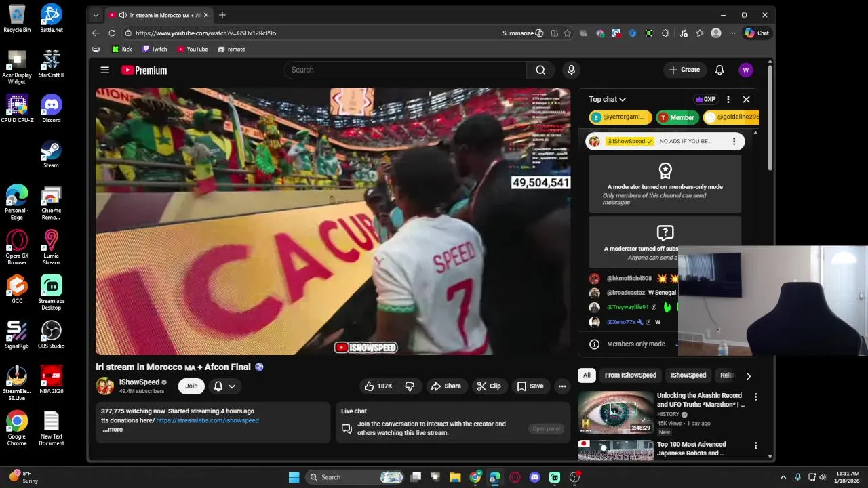This screenshot has height=488, width=868.
Task: Go back with the browser back arrow
Action: point(96,33)
